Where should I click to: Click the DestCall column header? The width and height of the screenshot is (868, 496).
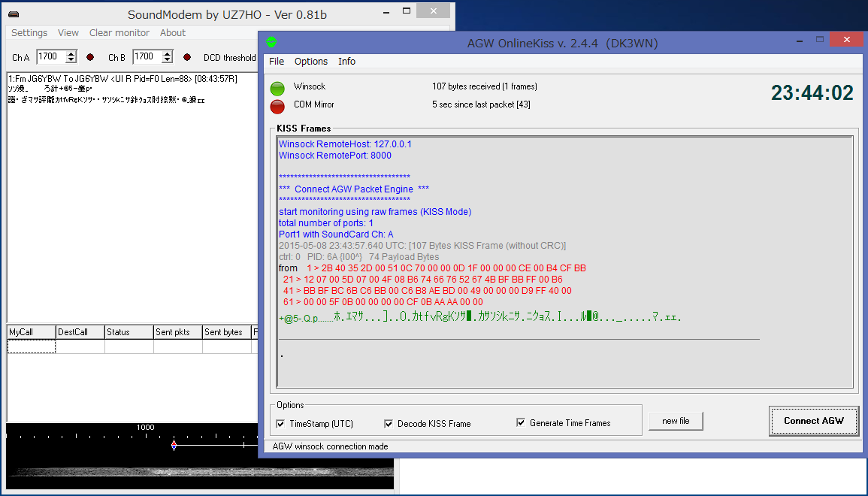pos(80,332)
